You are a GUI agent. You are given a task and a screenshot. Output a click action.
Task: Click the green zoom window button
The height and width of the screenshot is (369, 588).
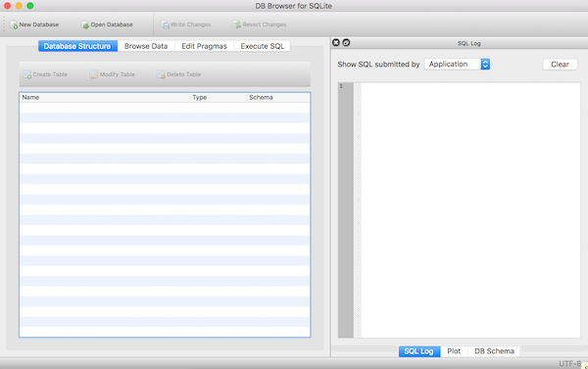30,6
